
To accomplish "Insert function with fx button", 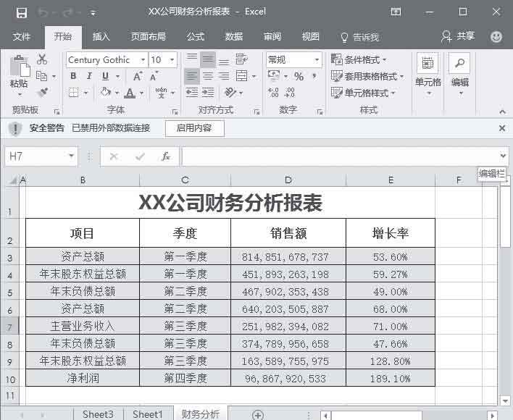I will [165, 156].
